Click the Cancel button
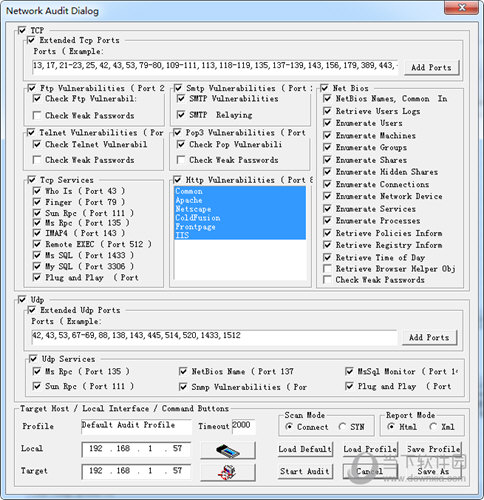The image size is (484, 500). tap(370, 472)
